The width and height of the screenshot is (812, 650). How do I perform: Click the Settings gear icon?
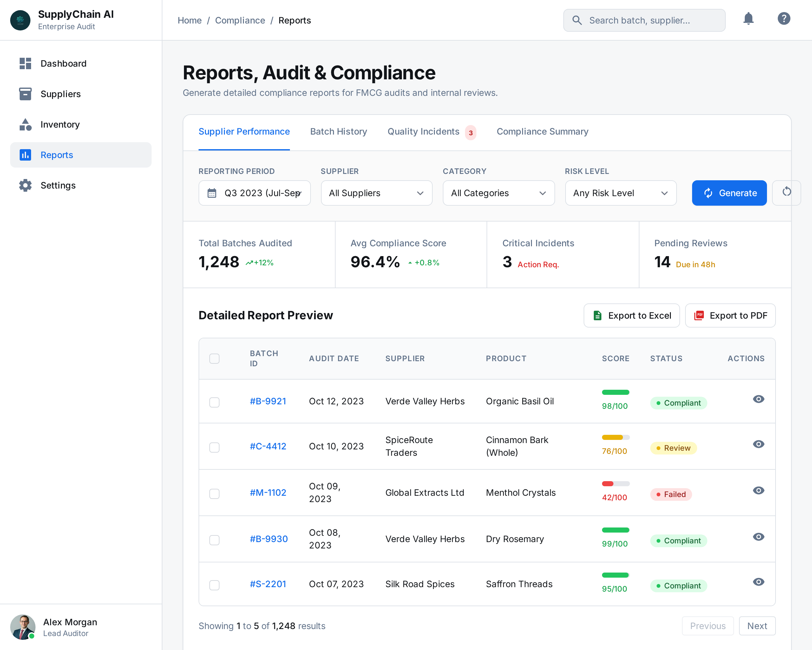(25, 185)
